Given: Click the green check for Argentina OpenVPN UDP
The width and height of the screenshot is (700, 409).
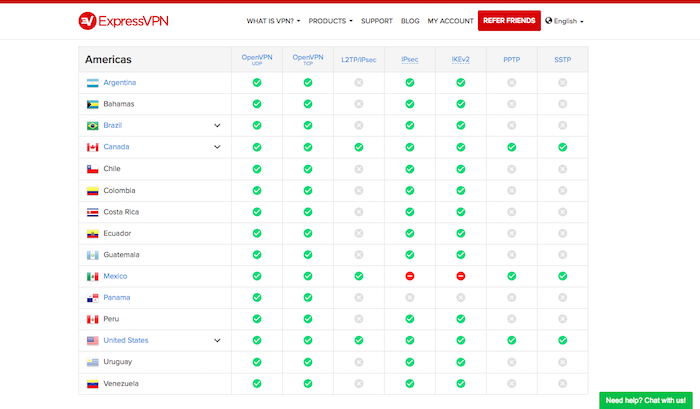Looking at the screenshot, I should click(x=257, y=83).
